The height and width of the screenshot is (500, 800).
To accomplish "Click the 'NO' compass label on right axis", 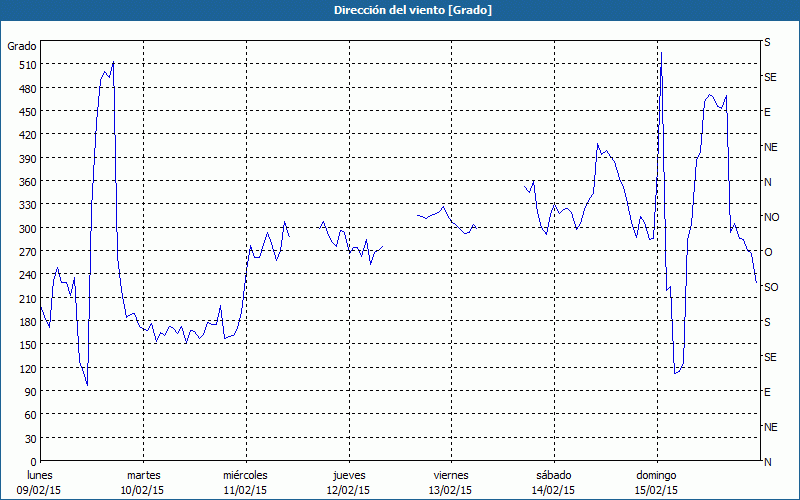I will [x=771, y=217].
